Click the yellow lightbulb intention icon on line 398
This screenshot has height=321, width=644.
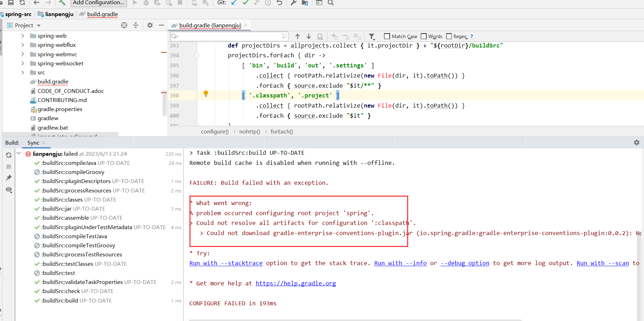[x=206, y=94]
